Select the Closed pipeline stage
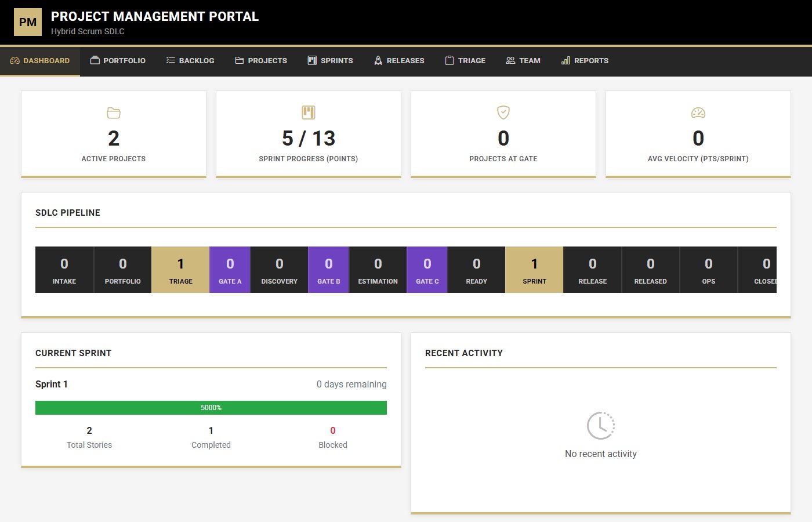Image resolution: width=812 pixels, height=522 pixels. point(757,270)
